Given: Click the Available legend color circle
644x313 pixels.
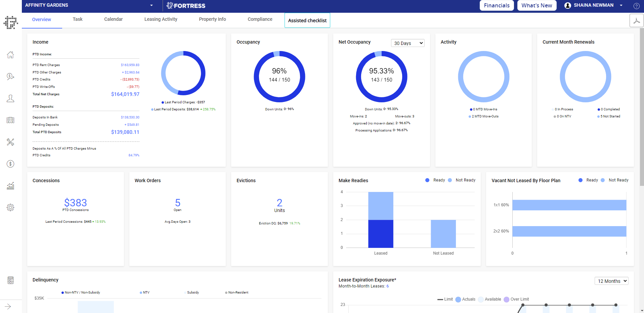Looking at the screenshot, I should click(x=481, y=299).
